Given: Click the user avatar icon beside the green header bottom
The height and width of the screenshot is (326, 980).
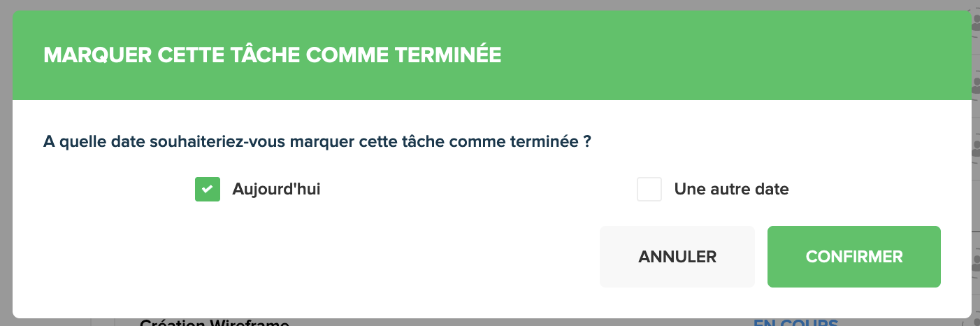Looking at the screenshot, I should point(976,85).
